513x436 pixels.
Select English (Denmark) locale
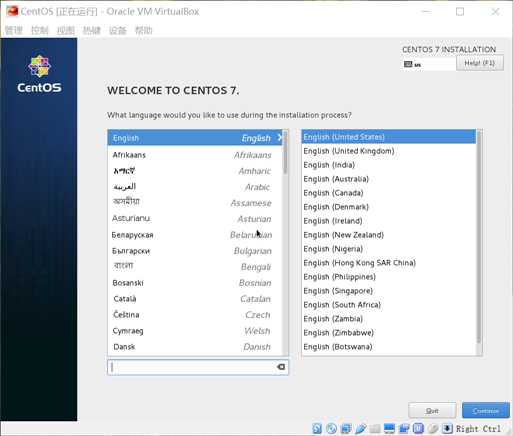389,207
